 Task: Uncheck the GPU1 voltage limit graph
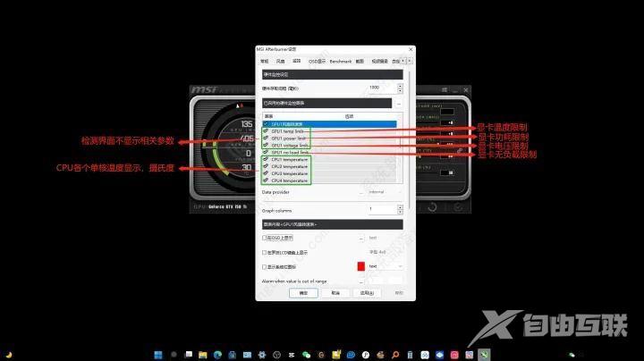point(266,145)
